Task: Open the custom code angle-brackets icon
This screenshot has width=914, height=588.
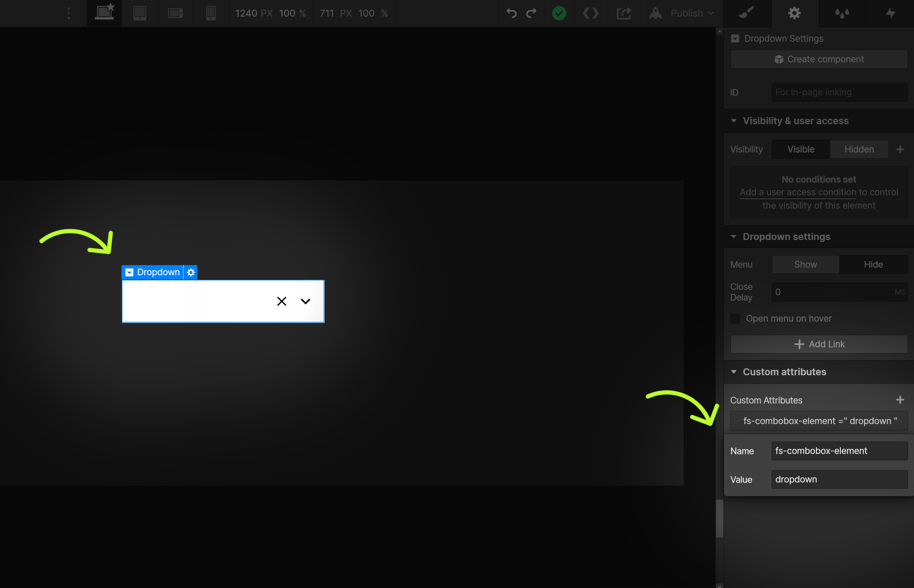Action: pos(590,13)
